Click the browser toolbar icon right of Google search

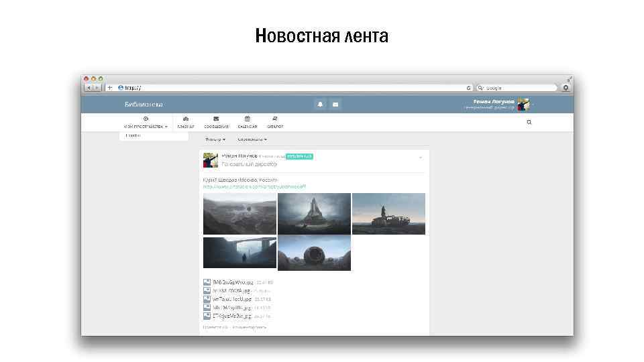click(x=566, y=88)
